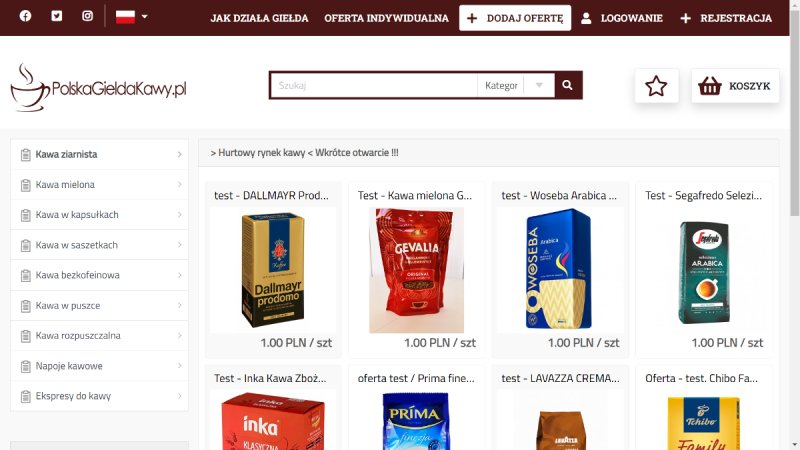Expand the Kawa ziarnista category chevron

[x=180, y=154]
